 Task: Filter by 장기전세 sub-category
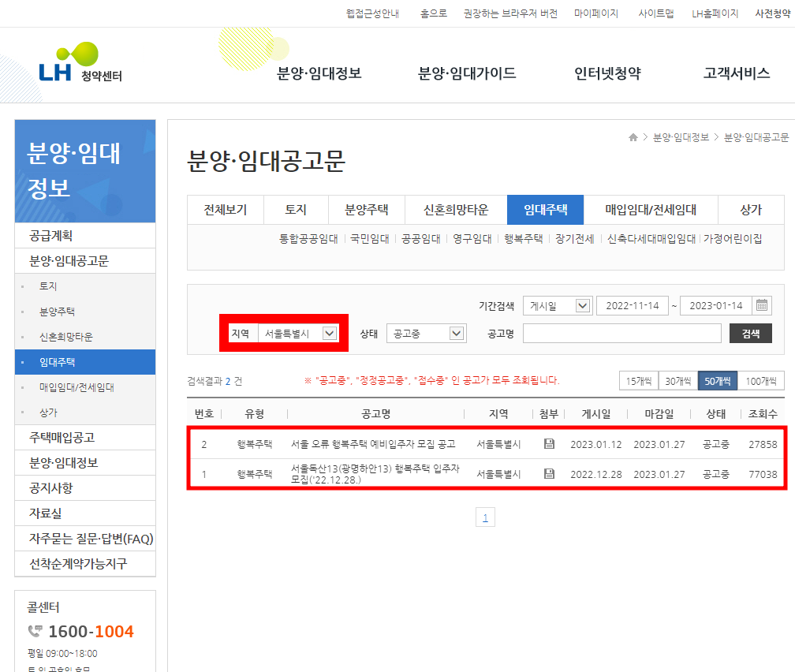(x=574, y=239)
